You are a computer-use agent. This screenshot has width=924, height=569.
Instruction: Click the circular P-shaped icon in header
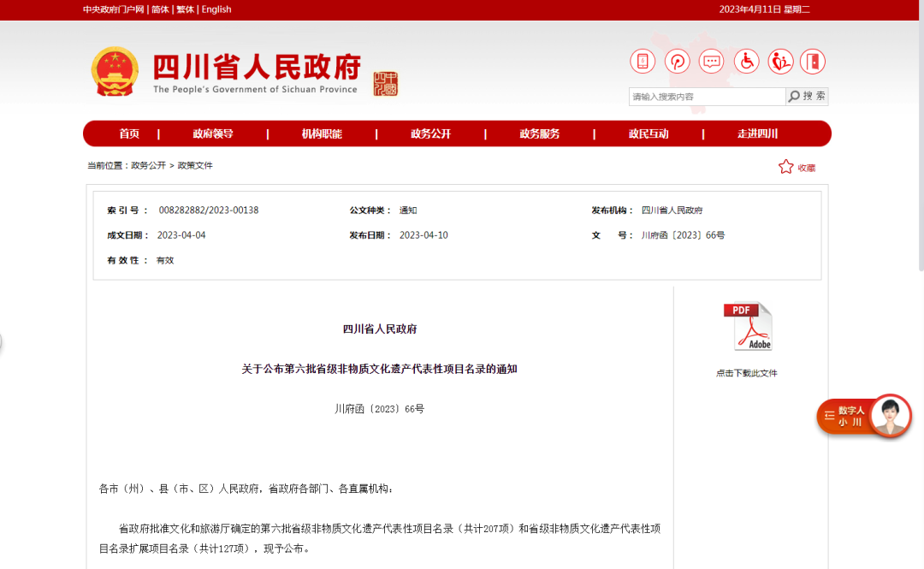tap(677, 62)
